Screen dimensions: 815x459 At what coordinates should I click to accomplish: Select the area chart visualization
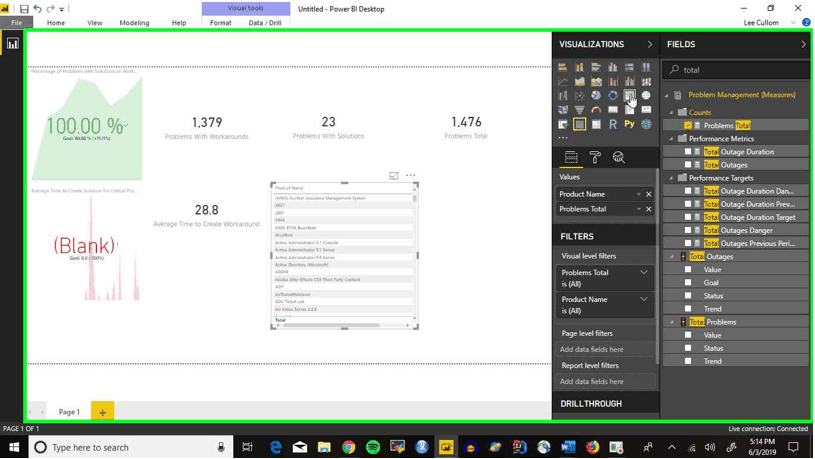579,81
